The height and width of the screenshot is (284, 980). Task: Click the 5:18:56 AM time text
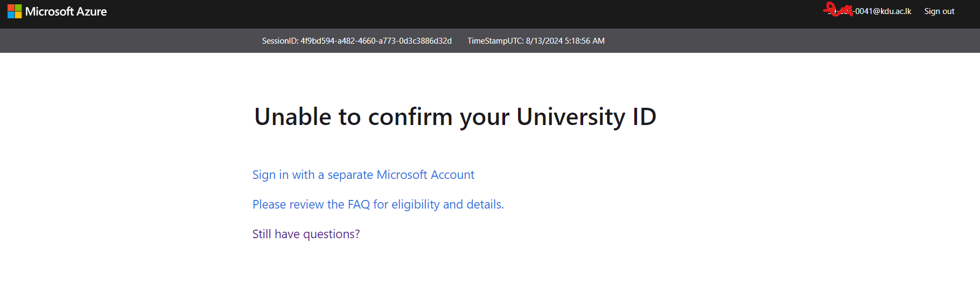(585, 41)
